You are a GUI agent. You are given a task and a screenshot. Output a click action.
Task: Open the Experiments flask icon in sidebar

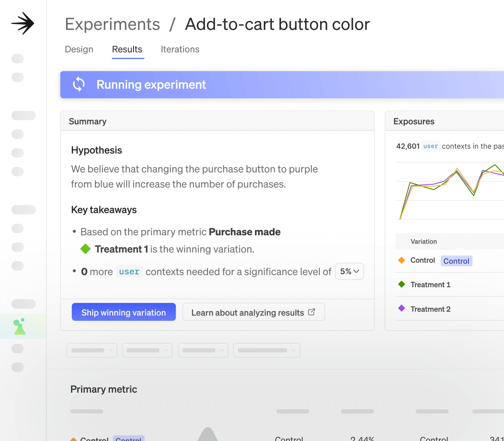(x=20, y=326)
